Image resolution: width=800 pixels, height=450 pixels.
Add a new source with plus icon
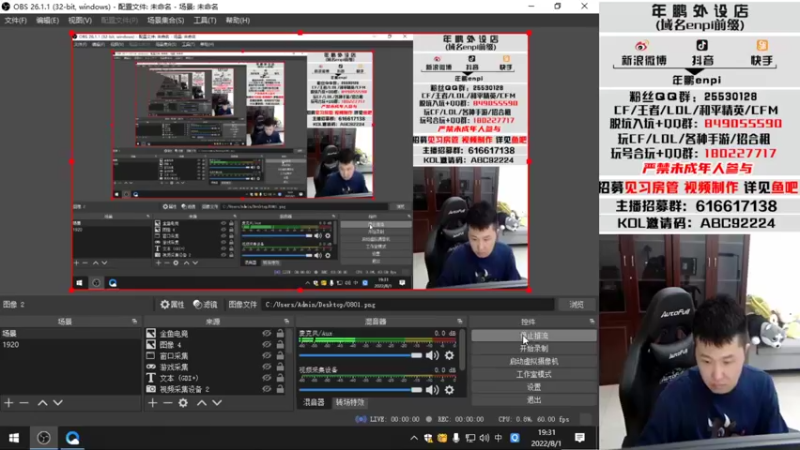(x=153, y=403)
